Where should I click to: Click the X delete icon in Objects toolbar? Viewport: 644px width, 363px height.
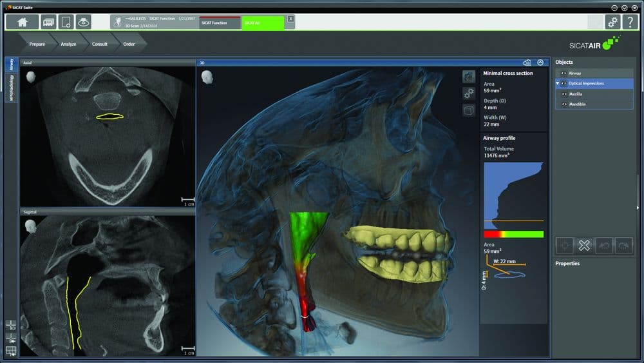[585, 245]
